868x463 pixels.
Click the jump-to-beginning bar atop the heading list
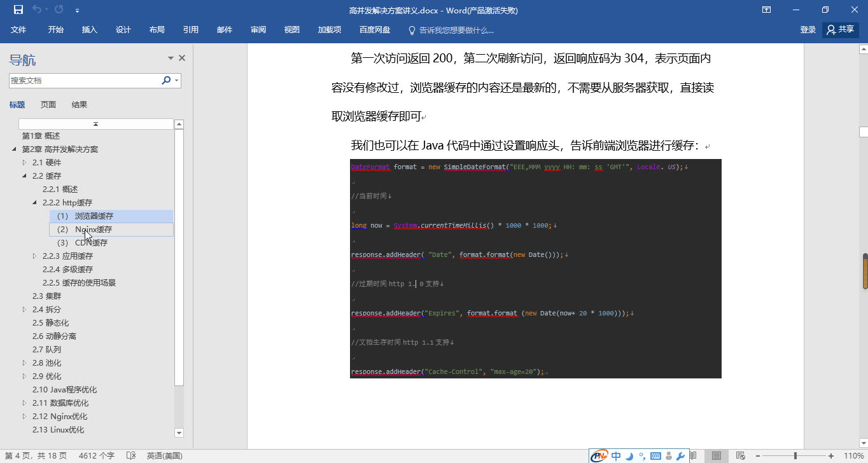tap(95, 124)
